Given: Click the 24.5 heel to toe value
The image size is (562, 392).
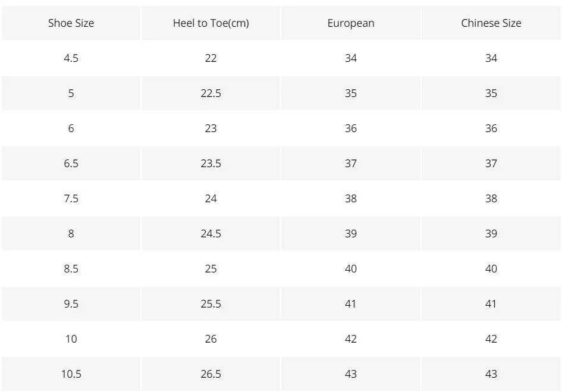Looking at the screenshot, I should click(211, 234).
